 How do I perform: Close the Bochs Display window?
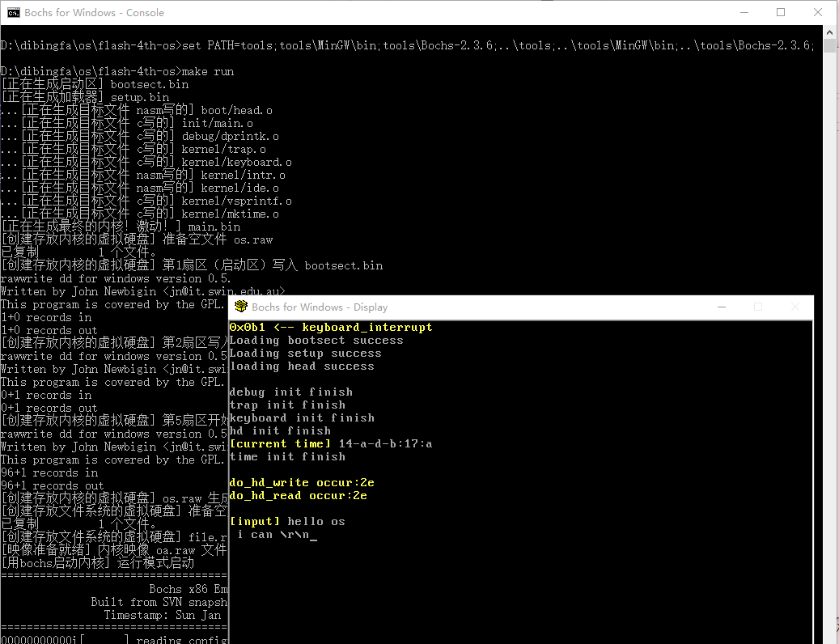(x=795, y=307)
